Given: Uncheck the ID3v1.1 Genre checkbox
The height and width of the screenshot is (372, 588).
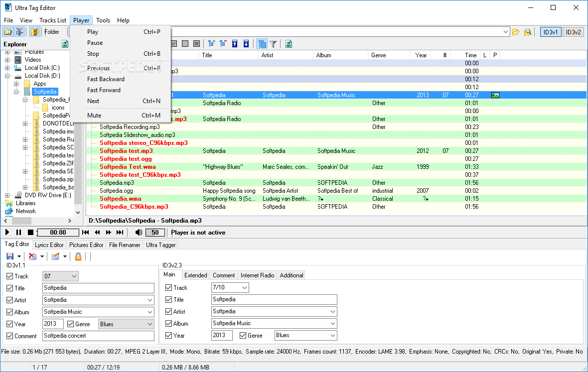Looking at the screenshot, I should (70, 324).
